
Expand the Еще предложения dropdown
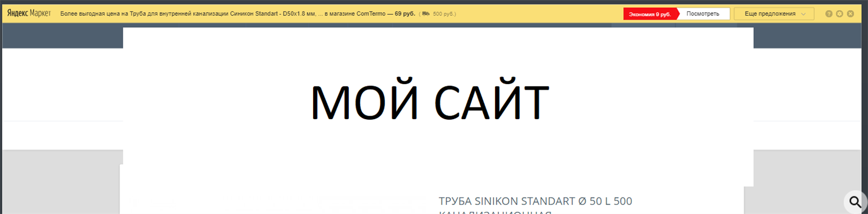[774, 14]
